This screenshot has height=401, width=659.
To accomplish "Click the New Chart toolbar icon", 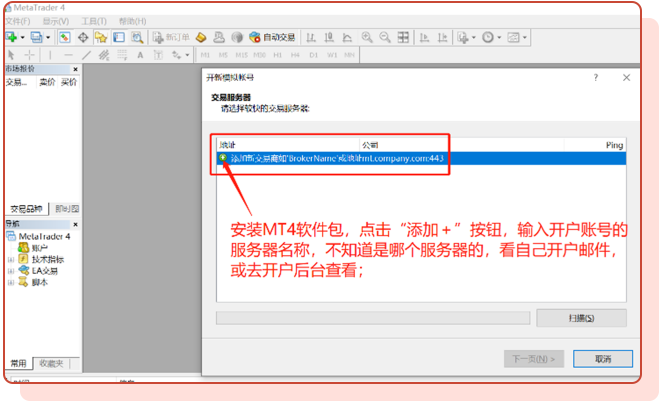I will tap(11, 37).
